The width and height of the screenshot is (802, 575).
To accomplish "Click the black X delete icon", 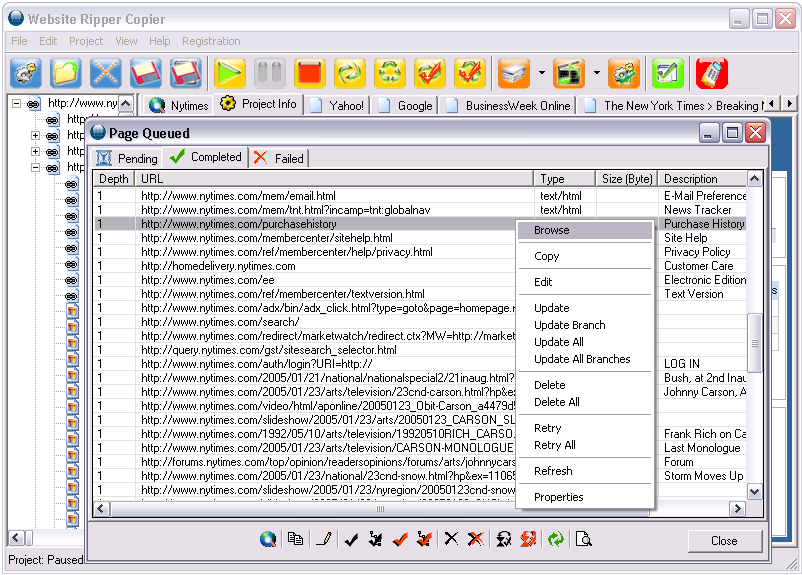I will [451, 539].
